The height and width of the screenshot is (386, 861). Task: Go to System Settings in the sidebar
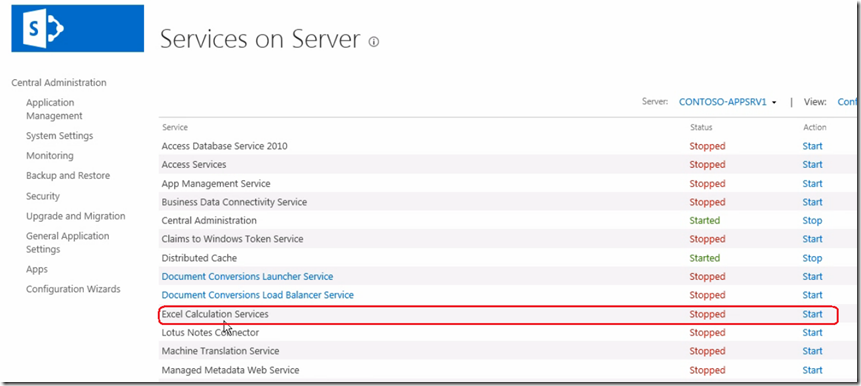[60, 136]
